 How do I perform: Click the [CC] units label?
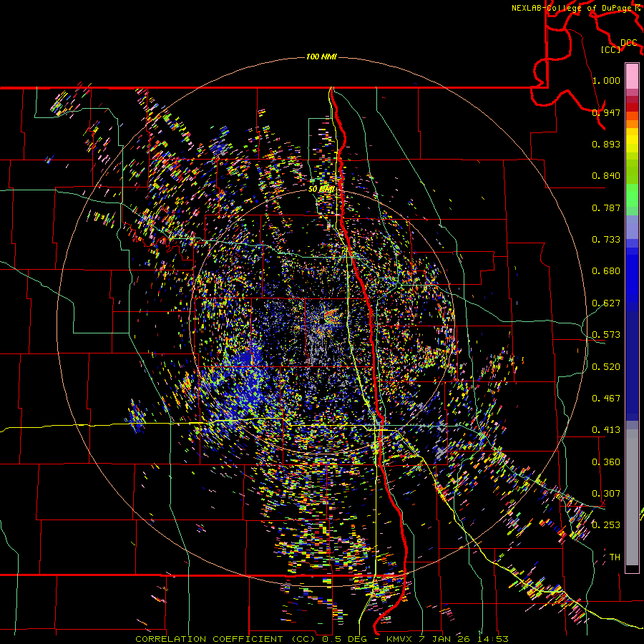(610, 49)
